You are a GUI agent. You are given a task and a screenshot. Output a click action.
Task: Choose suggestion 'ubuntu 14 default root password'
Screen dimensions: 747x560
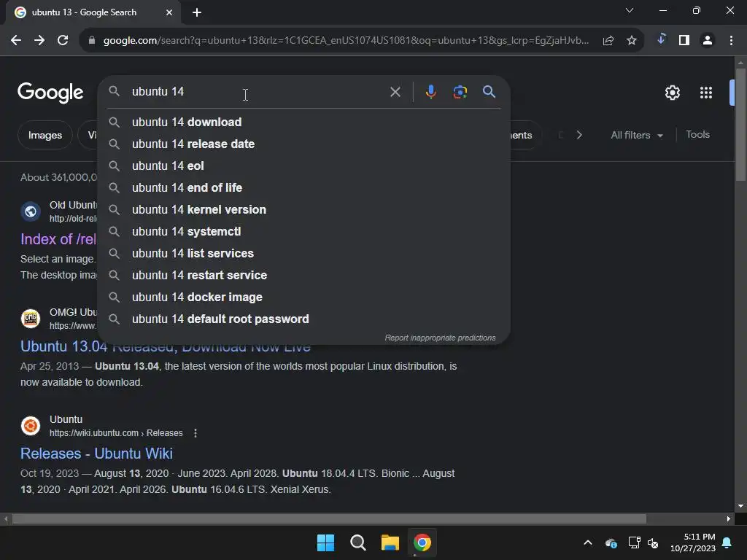pos(303,319)
